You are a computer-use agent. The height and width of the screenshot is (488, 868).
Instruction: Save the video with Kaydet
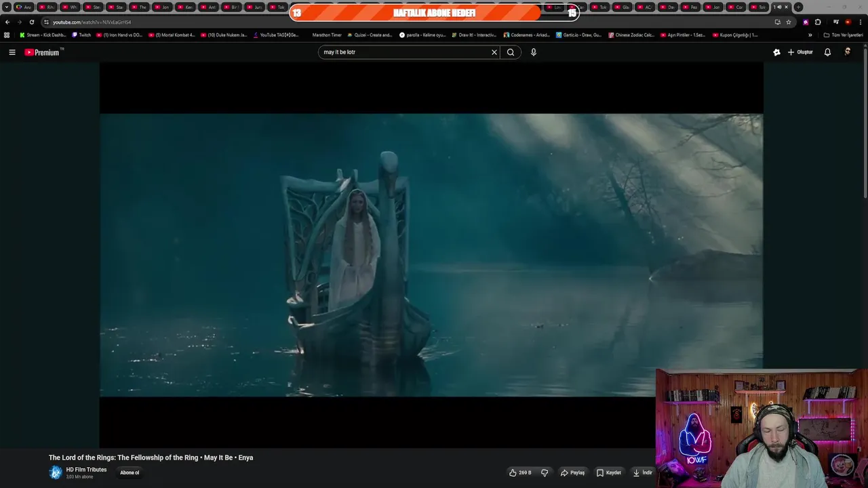pos(608,472)
